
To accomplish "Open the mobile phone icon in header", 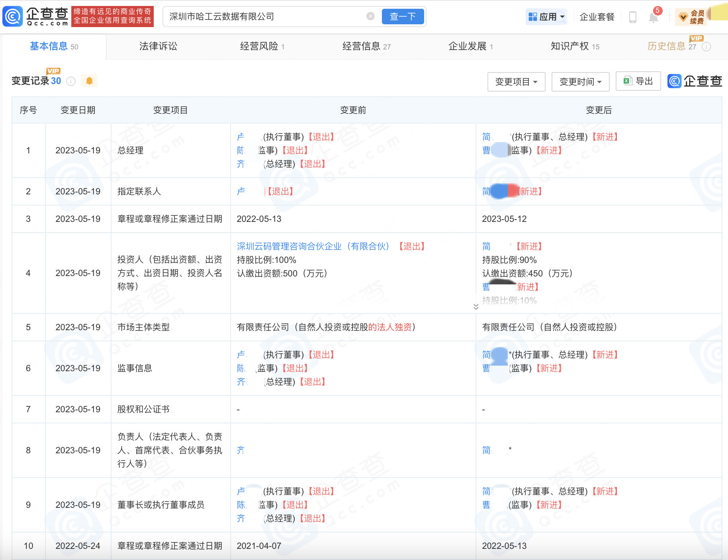I will (632, 17).
